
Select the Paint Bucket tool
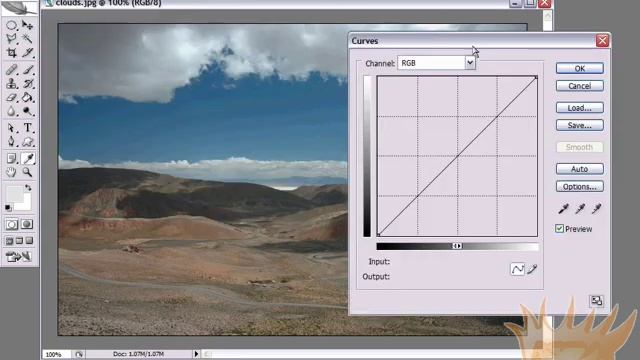pos(27,98)
